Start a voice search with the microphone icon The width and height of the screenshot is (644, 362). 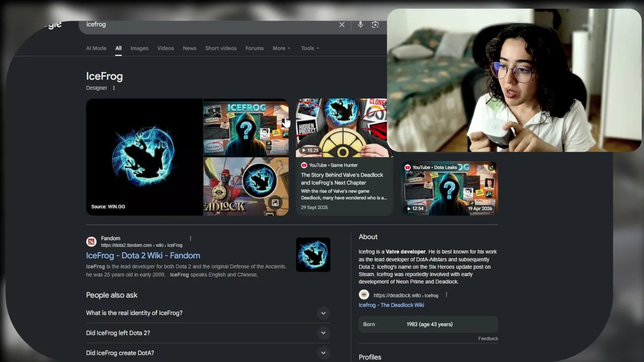pos(360,25)
